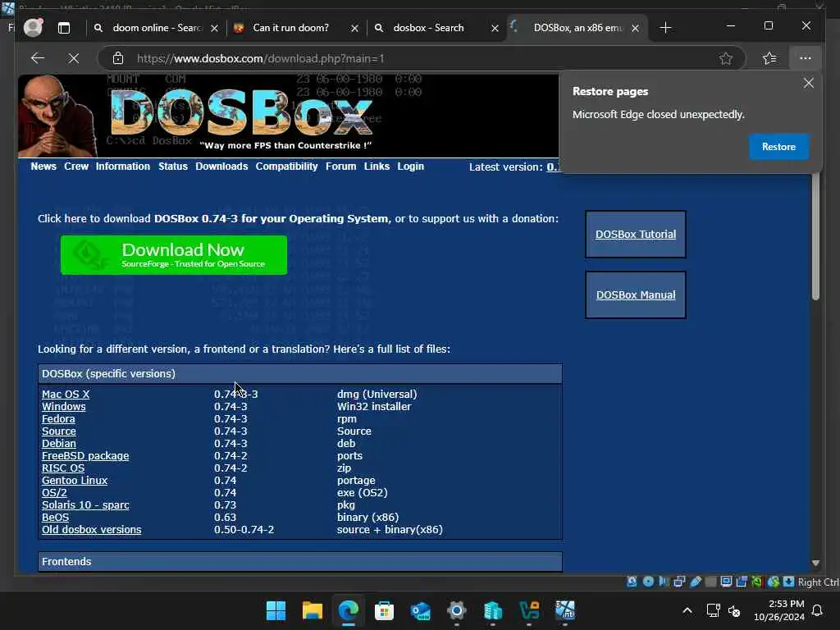This screenshot has height=630, width=840.
Task: Open the Favorites list icon
Action: pyautogui.click(x=769, y=58)
